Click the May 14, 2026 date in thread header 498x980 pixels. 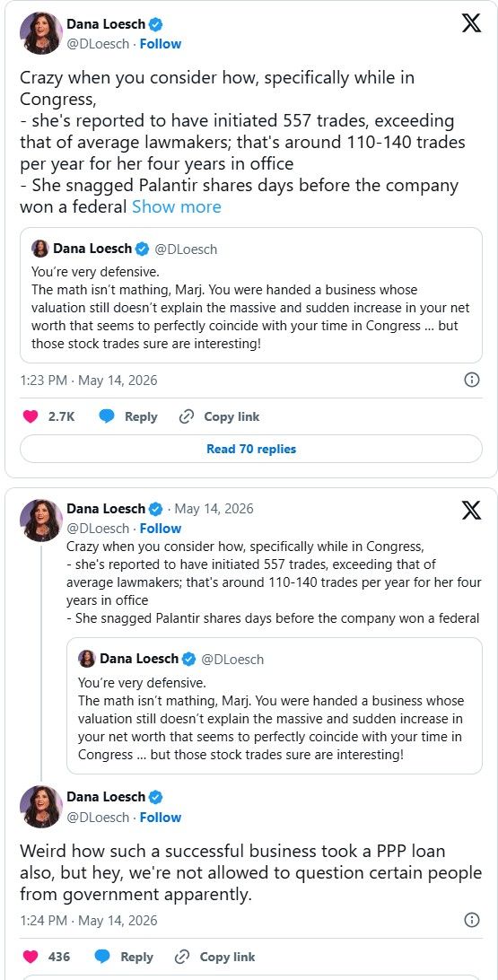[214, 508]
